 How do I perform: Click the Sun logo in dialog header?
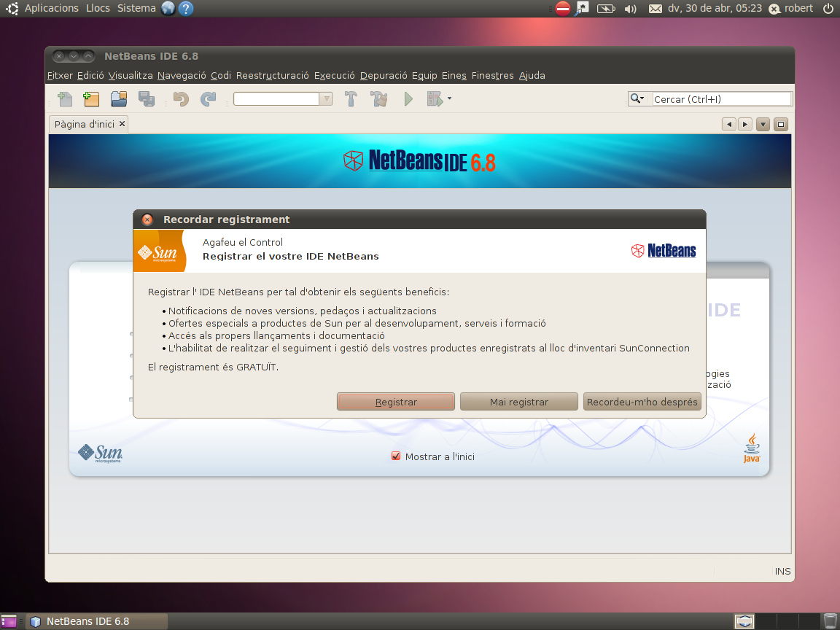click(x=159, y=251)
